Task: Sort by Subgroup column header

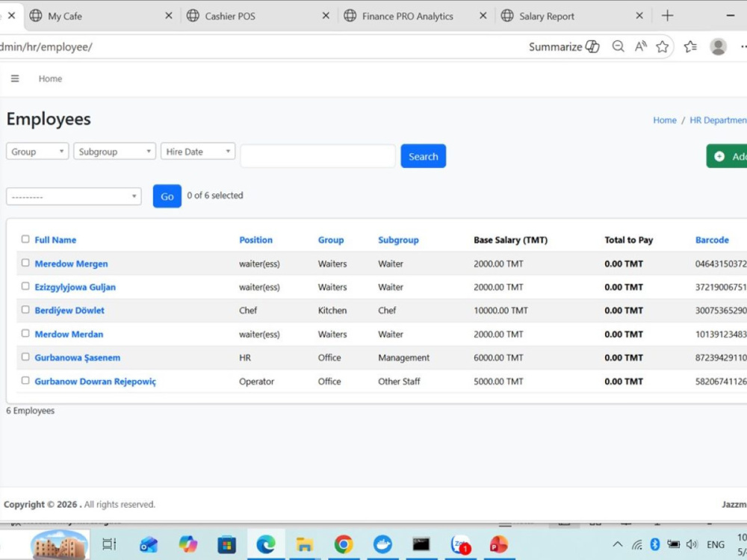Action: (398, 240)
